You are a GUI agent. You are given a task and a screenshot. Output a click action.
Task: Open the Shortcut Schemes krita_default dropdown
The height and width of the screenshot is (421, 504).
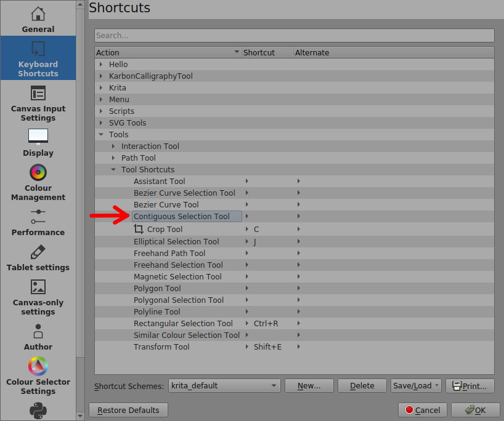224,386
